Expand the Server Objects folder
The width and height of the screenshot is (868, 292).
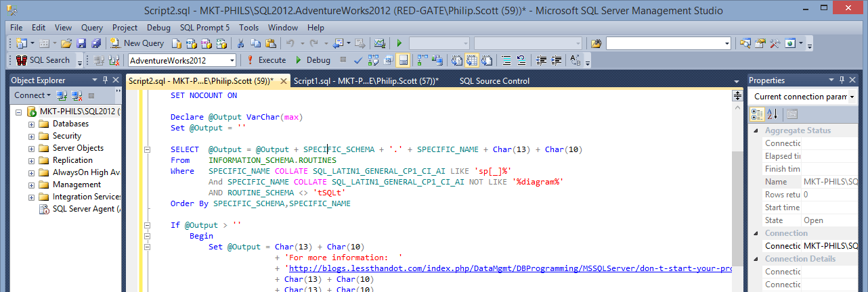tap(31, 148)
